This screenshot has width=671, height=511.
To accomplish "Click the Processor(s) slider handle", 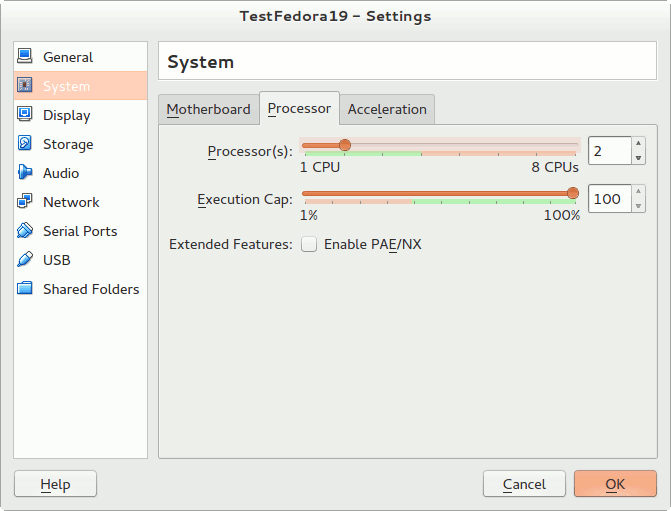I will (345, 145).
